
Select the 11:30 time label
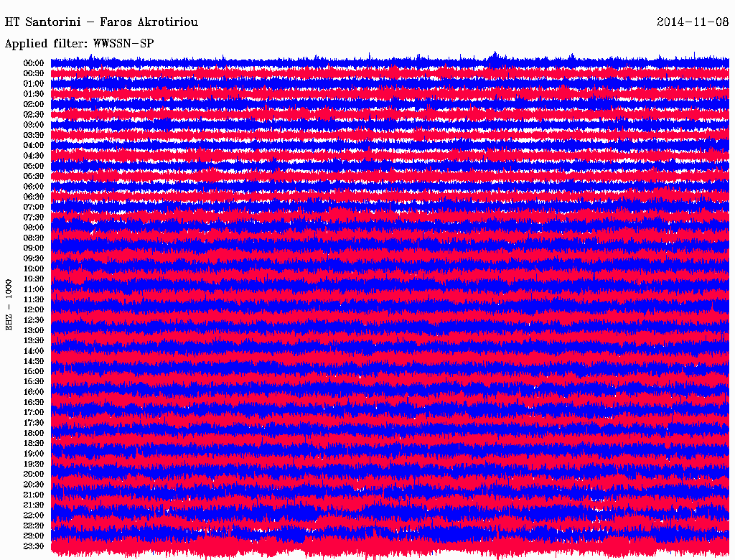[x=34, y=299]
